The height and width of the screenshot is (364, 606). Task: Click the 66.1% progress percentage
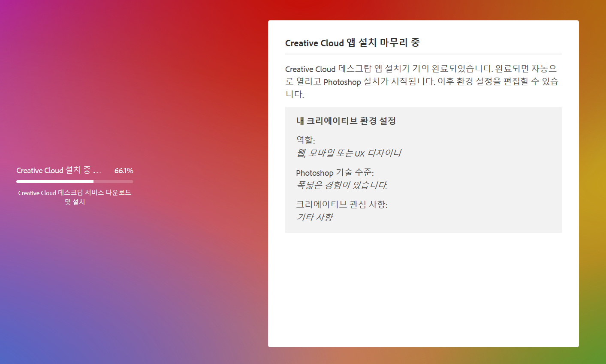pos(124,171)
